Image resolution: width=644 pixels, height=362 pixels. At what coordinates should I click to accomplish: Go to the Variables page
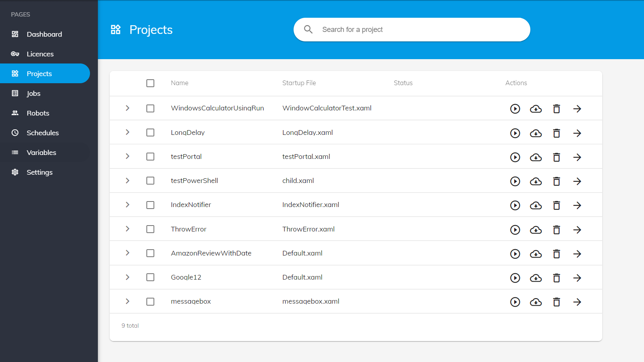point(45,153)
